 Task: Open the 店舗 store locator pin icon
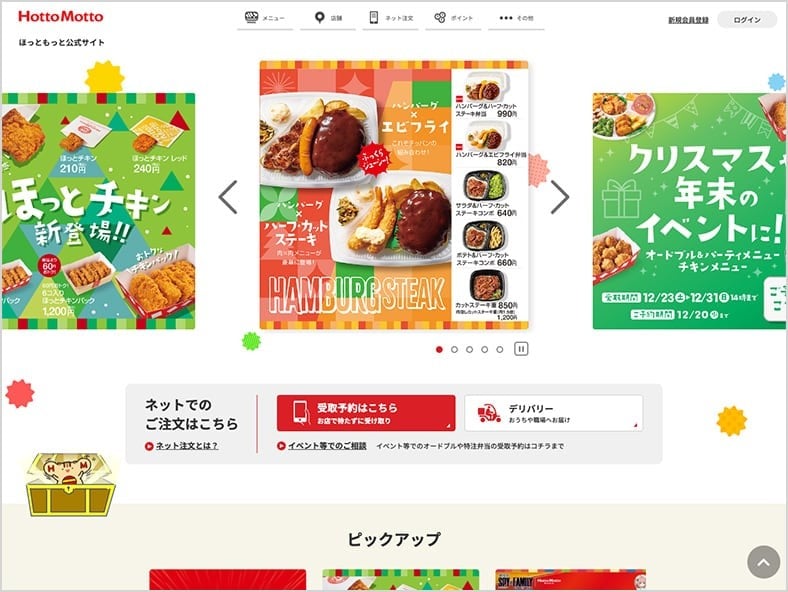click(x=319, y=18)
